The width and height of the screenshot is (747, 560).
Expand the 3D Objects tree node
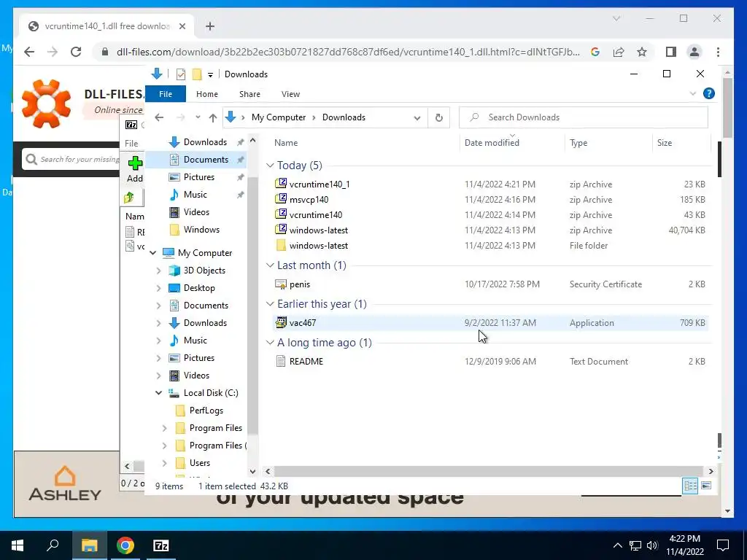pyautogui.click(x=158, y=271)
